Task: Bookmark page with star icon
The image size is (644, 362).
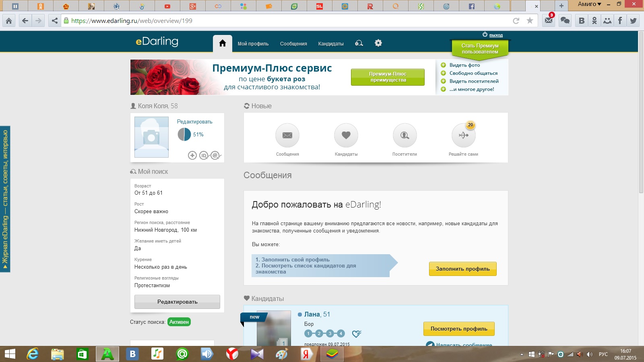Action: [x=530, y=21]
